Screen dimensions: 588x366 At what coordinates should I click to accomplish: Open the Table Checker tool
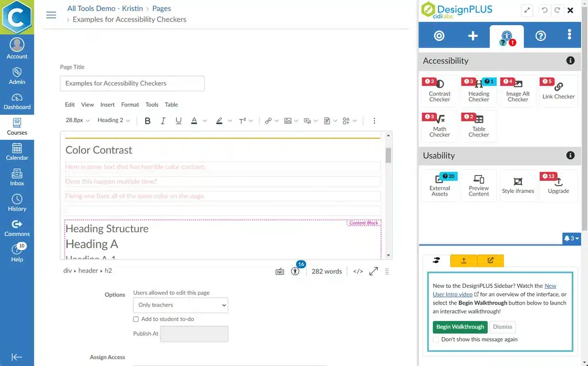(x=478, y=126)
